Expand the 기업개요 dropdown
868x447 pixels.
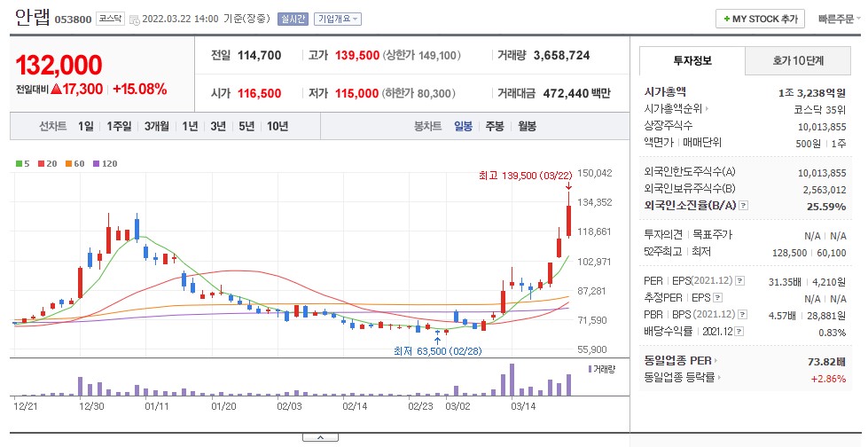pos(338,19)
